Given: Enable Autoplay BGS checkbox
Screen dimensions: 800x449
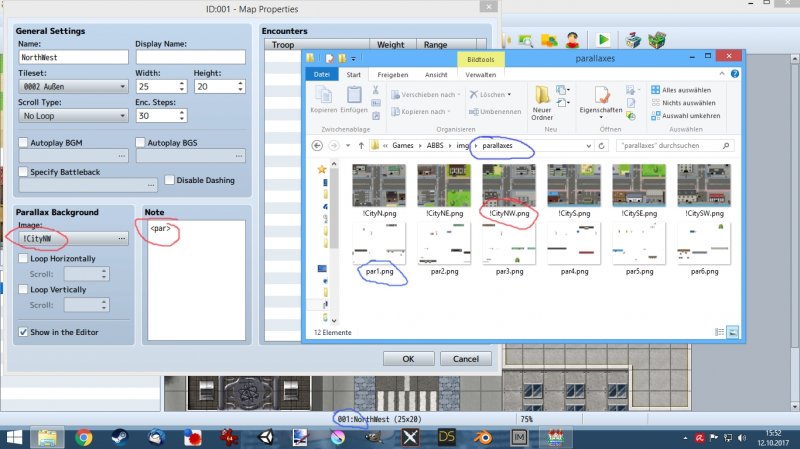Looking at the screenshot, I should click(140, 142).
